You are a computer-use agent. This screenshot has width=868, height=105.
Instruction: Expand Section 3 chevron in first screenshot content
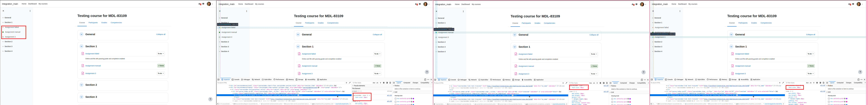point(82,97)
